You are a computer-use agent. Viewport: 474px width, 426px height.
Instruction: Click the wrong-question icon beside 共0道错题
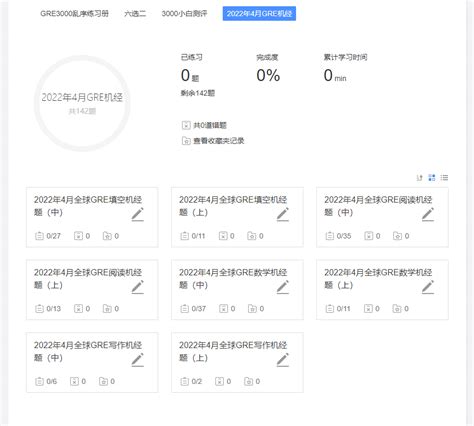pos(186,125)
